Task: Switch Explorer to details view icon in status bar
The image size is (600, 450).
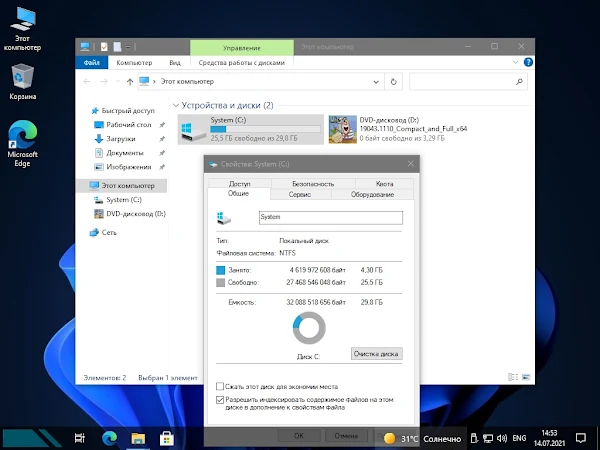Action: click(513, 377)
